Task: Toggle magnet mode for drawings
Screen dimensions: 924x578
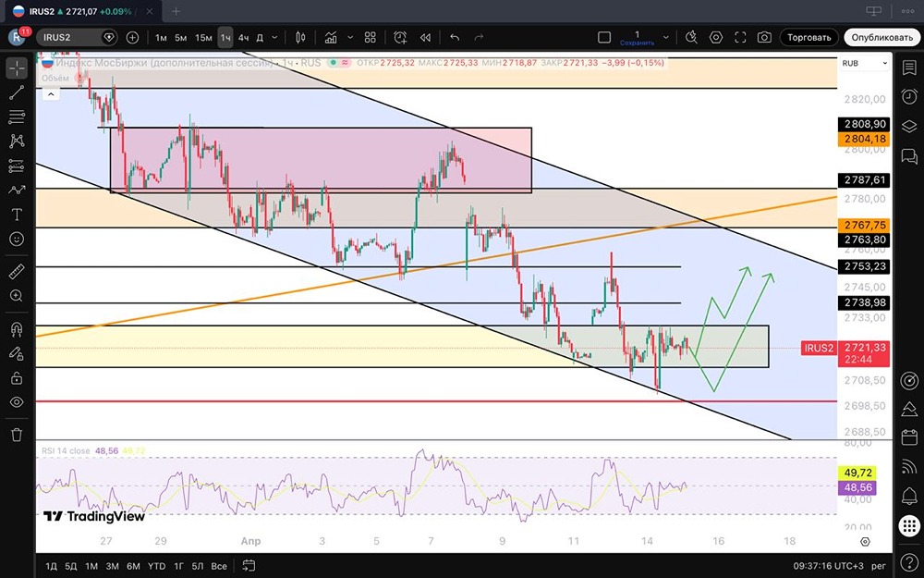Action: [x=17, y=329]
